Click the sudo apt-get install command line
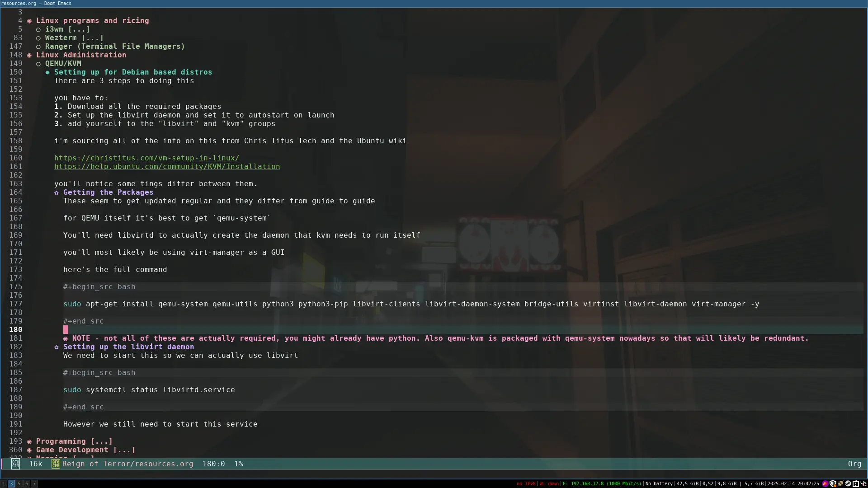Viewport: 868px width, 488px height. 411,304
